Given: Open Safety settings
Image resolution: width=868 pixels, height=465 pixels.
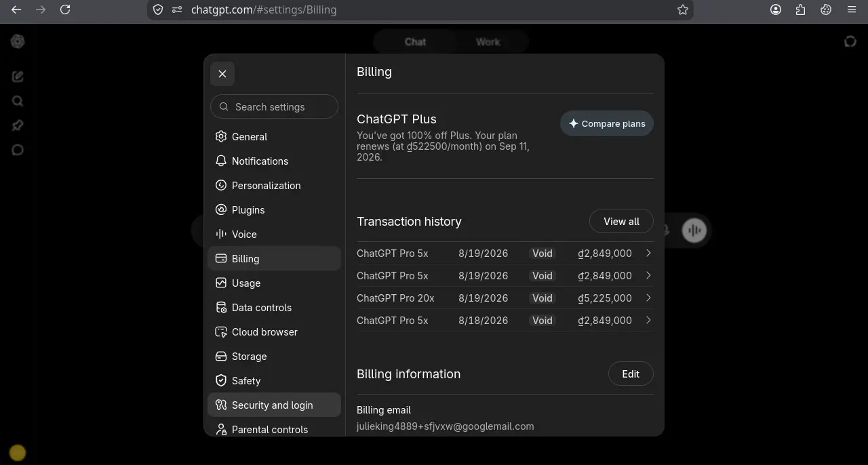Looking at the screenshot, I should tap(274, 380).
